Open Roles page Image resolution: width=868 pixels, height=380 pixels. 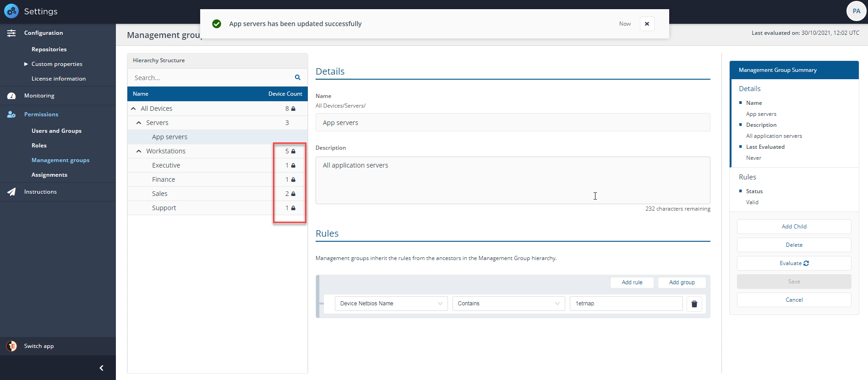(39, 146)
